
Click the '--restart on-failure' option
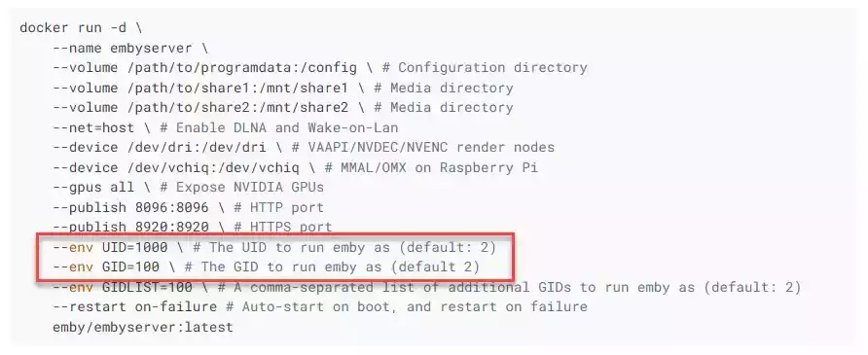(x=134, y=307)
